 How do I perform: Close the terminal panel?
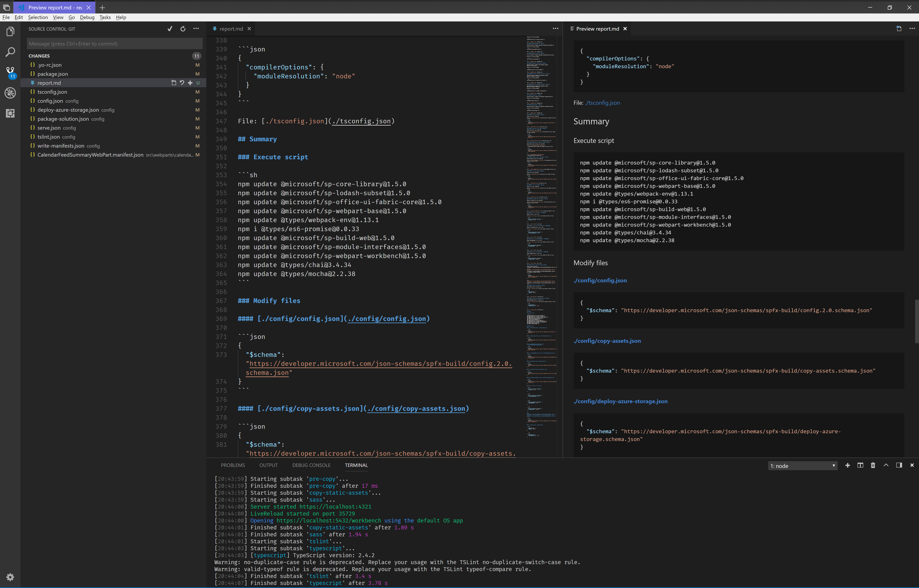pos(912,465)
